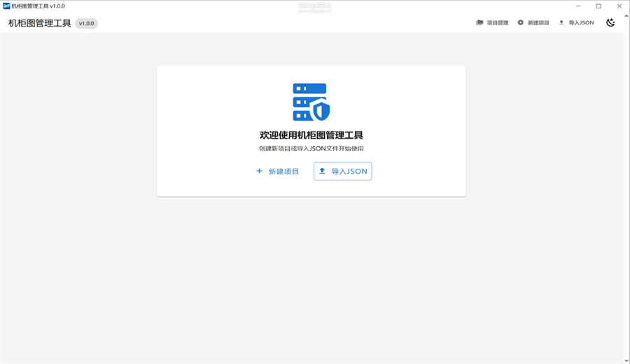Click the v1.0.0 version badge

[86, 23]
